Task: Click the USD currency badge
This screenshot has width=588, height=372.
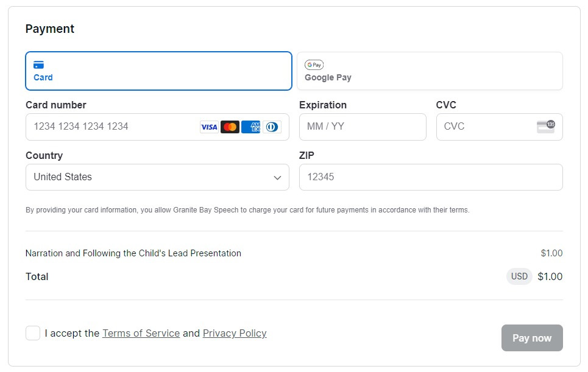Action: click(519, 276)
